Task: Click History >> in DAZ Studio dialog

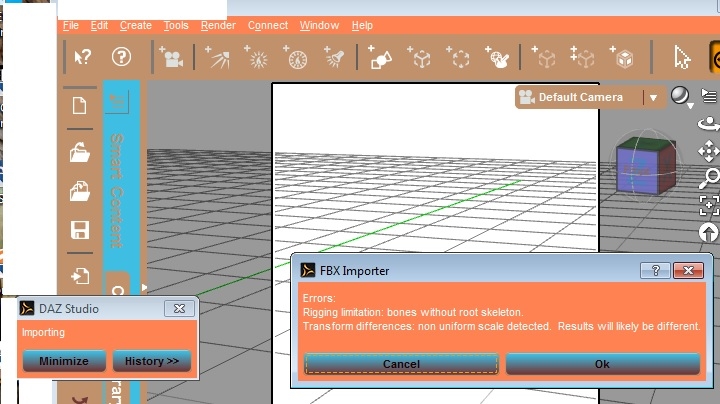Action: 152,361
